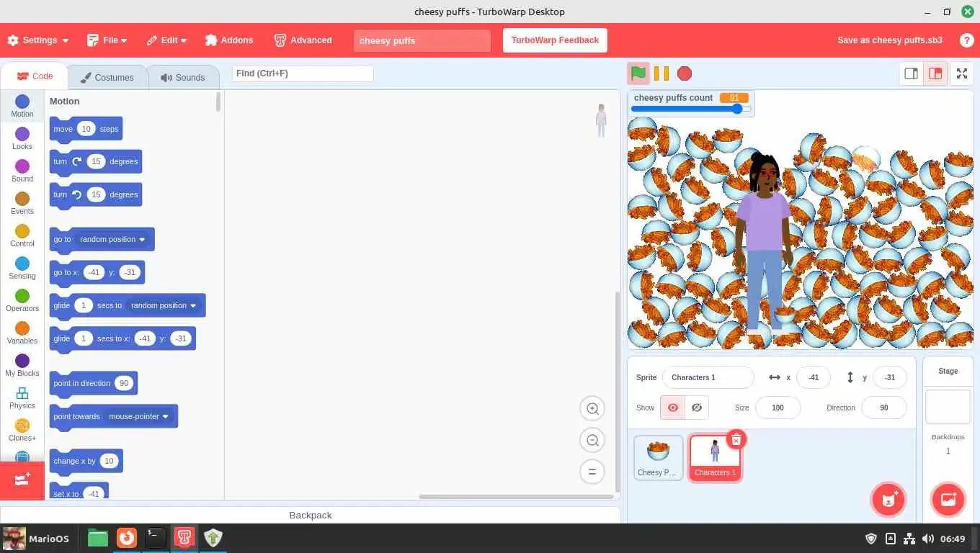
Task: Edit the sprite Direction field
Action: click(884, 408)
